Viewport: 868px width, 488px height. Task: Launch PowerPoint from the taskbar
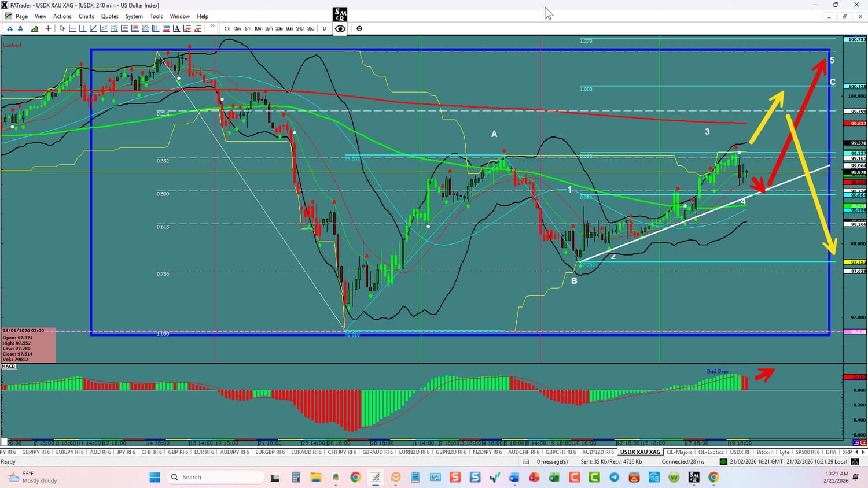pyautogui.click(x=534, y=477)
